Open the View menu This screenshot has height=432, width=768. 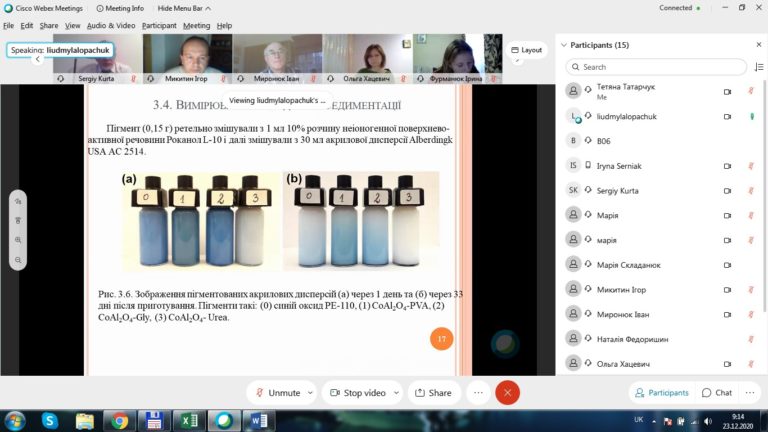click(x=72, y=25)
